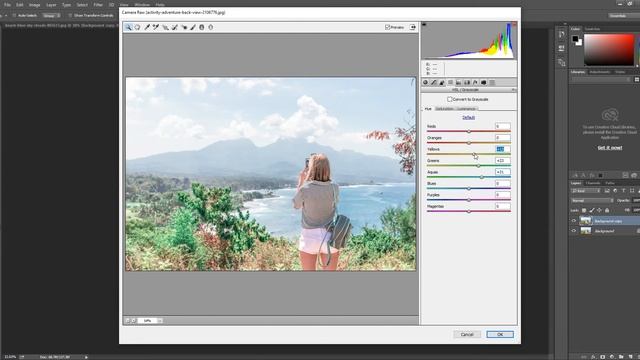This screenshot has height=360, width=640.
Task: Open the Effects (fx) panel icon
Action: 475,82
